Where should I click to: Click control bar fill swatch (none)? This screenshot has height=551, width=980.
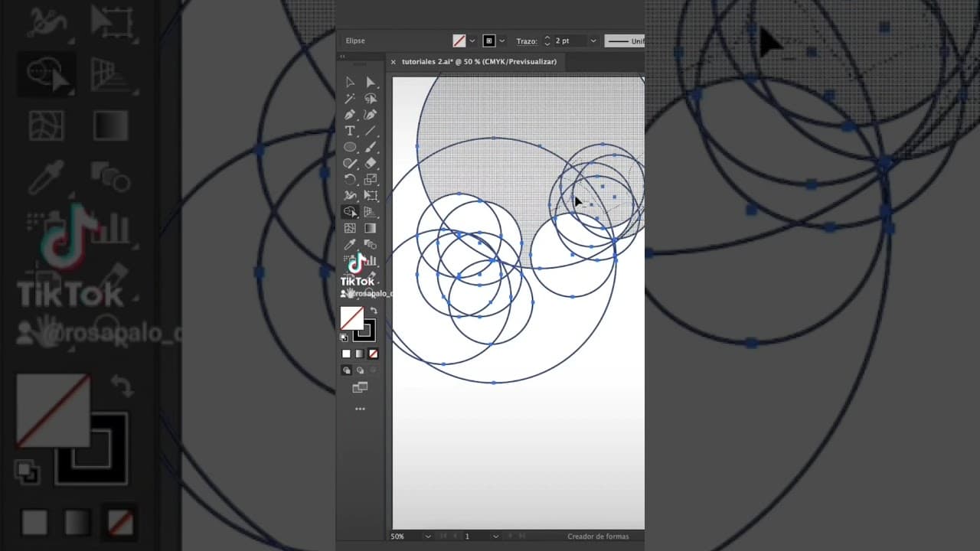pos(459,41)
